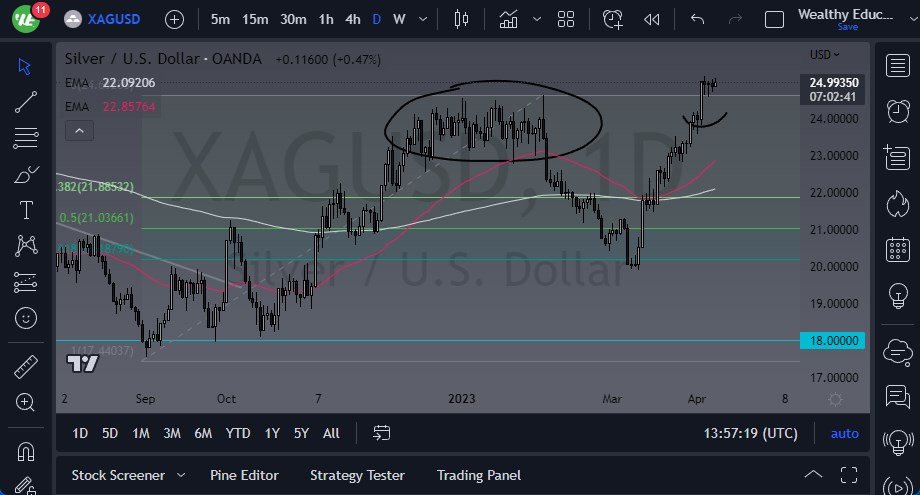
Task: Open the emoji icons tool
Action: tap(25, 318)
